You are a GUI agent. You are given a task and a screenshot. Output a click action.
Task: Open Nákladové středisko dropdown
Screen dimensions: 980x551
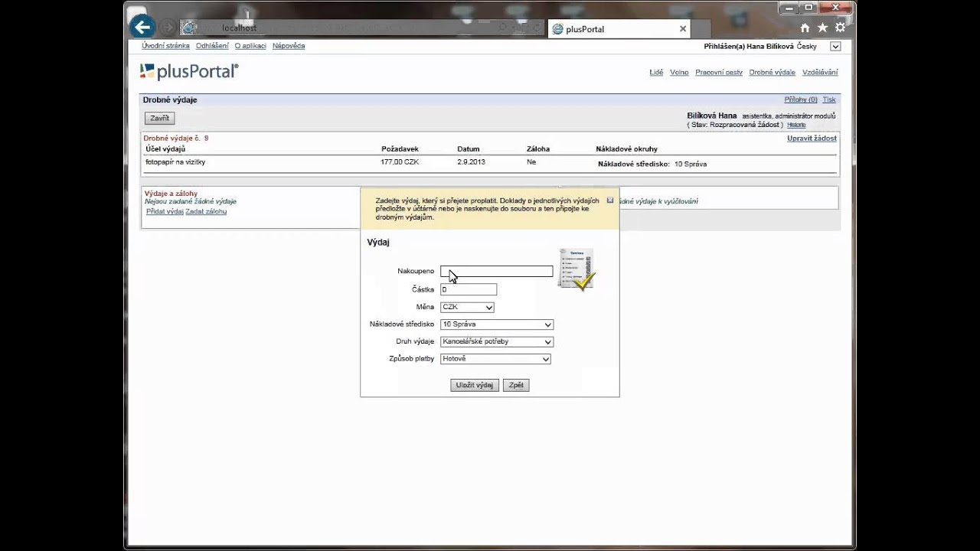(497, 324)
